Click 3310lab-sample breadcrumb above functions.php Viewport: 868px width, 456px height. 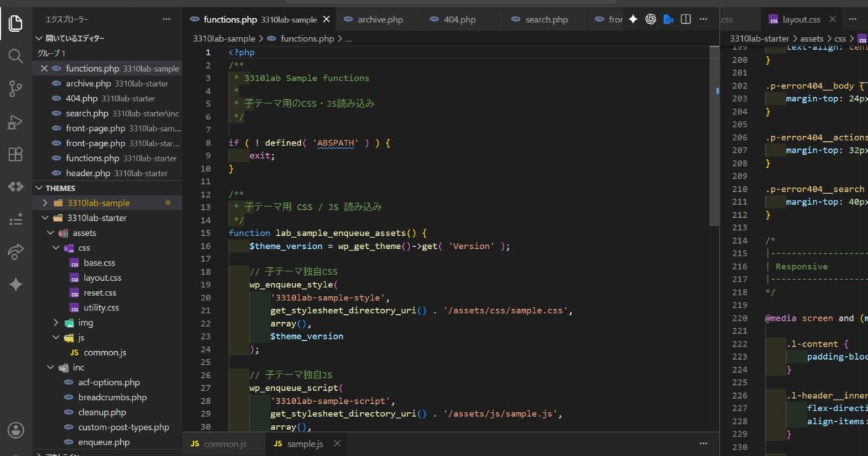click(x=224, y=38)
